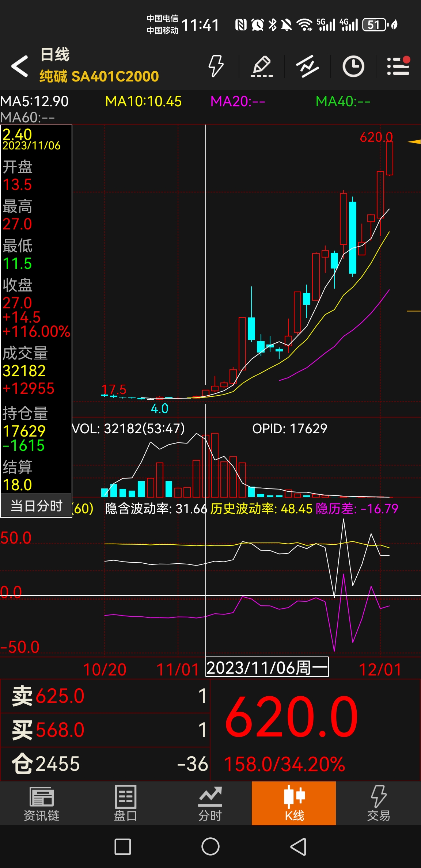
Task: Tap contract name 纯碱 SA401C2000
Action: [x=99, y=76]
